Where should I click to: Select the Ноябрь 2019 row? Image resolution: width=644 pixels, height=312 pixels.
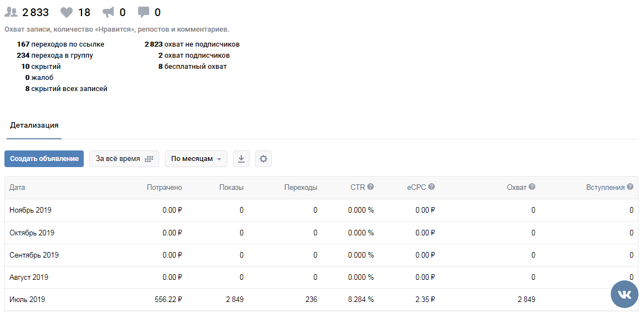(321, 210)
